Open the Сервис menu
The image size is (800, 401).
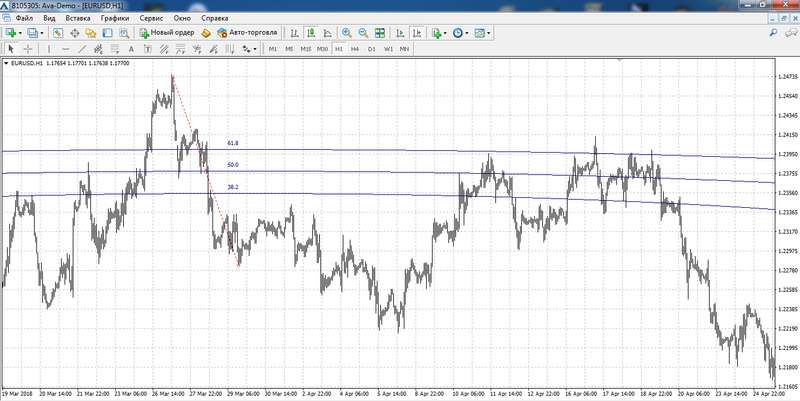(152, 18)
